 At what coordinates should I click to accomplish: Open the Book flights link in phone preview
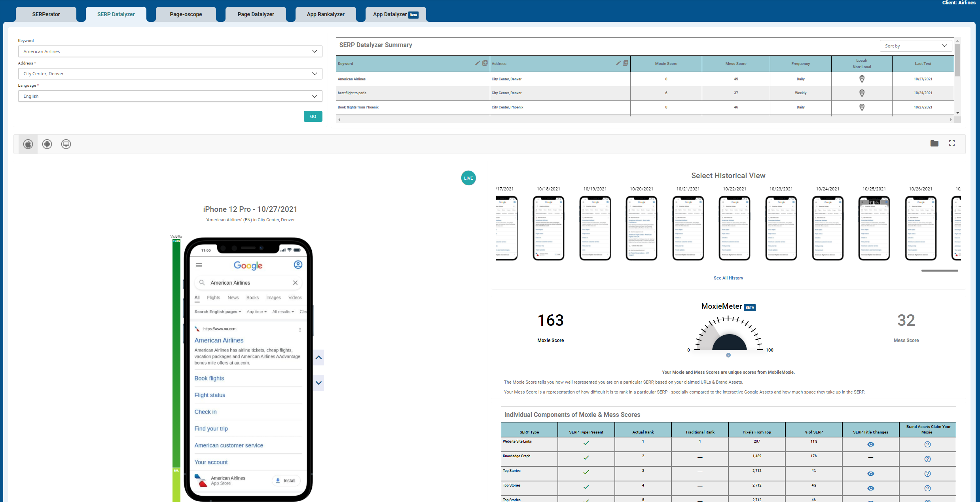pyautogui.click(x=209, y=378)
